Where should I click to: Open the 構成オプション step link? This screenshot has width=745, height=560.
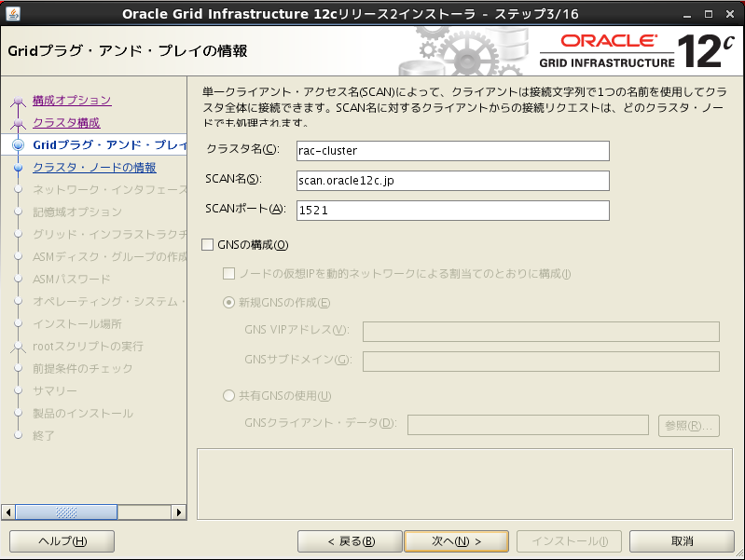click(x=72, y=101)
